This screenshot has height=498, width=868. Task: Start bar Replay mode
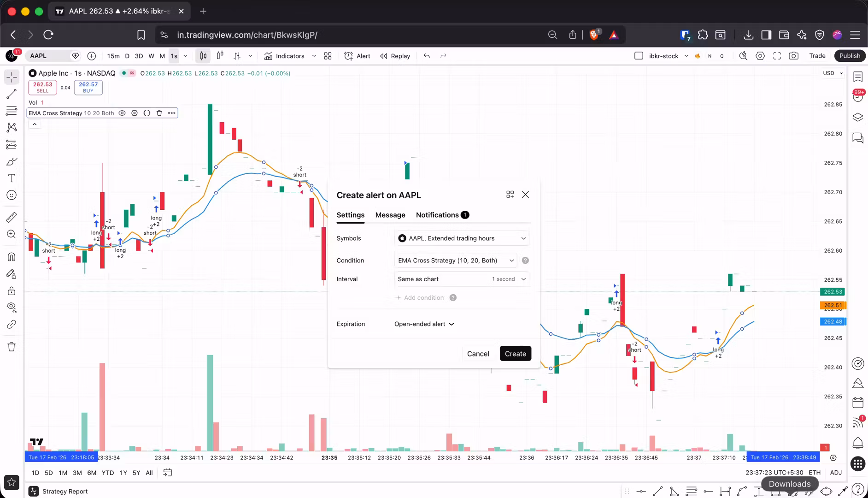click(x=395, y=56)
